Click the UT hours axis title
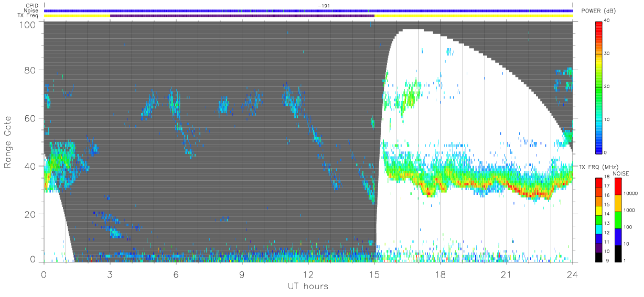 [308, 286]
